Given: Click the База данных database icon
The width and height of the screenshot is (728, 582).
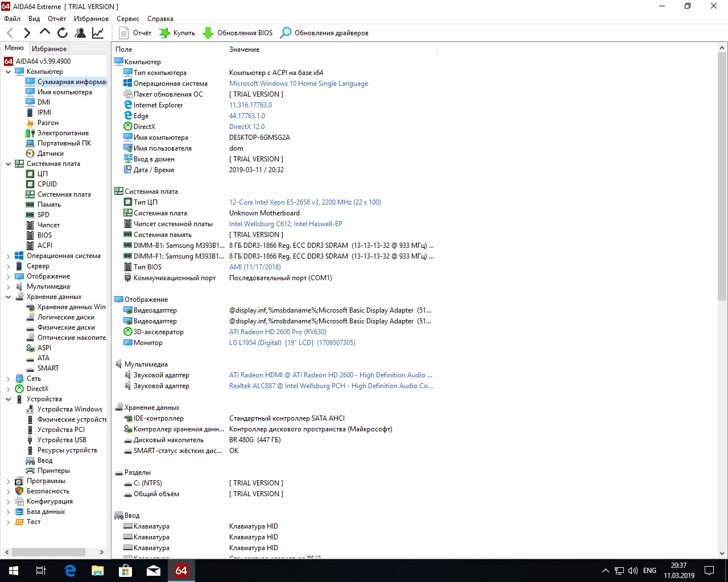Looking at the screenshot, I should pos(19,512).
